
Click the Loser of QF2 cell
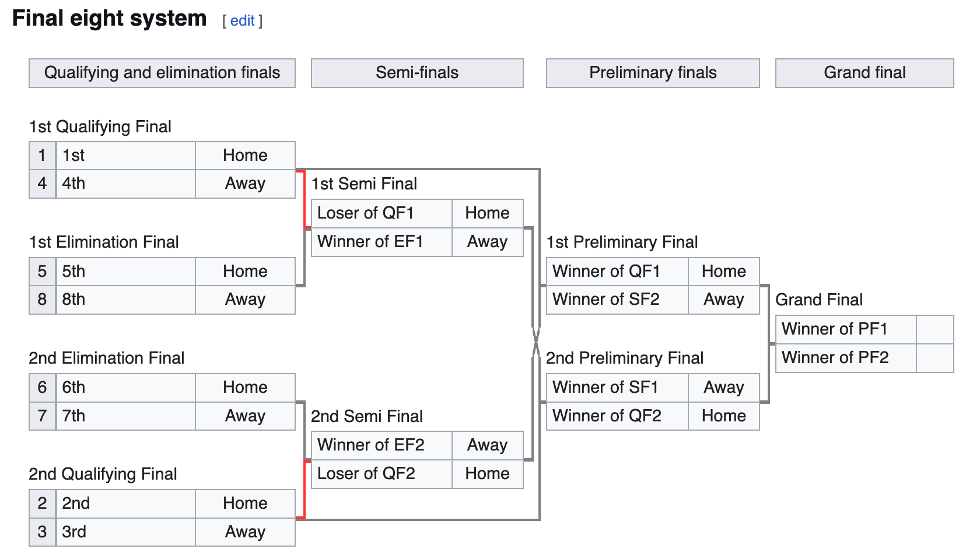click(381, 474)
